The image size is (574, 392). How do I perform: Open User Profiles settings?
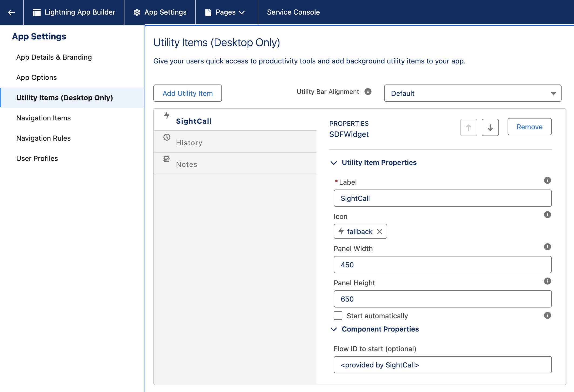tap(37, 158)
